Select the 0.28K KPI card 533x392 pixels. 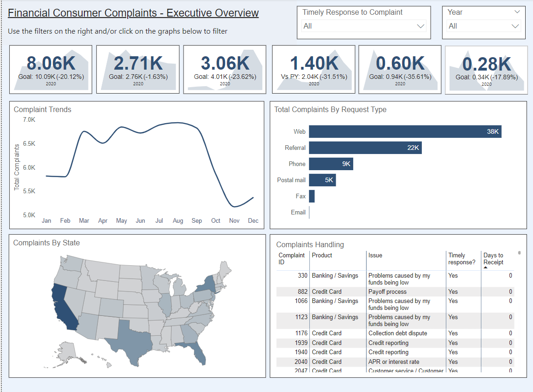coord(486,70)
